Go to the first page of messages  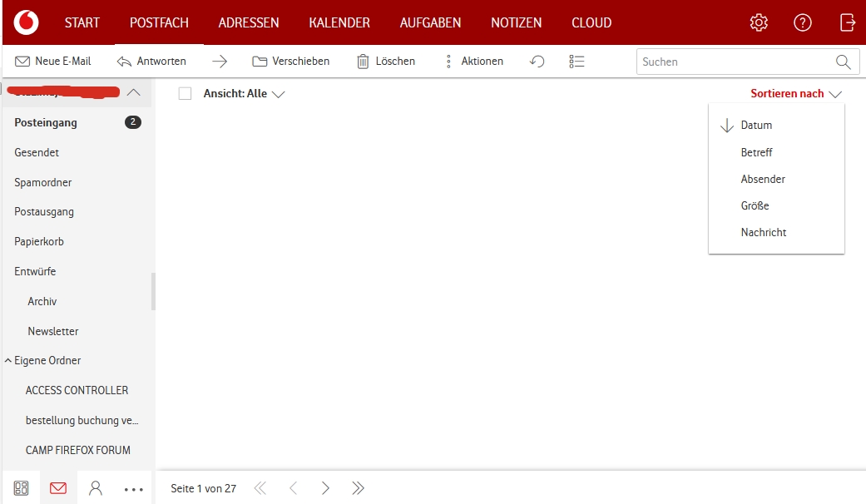260,488
